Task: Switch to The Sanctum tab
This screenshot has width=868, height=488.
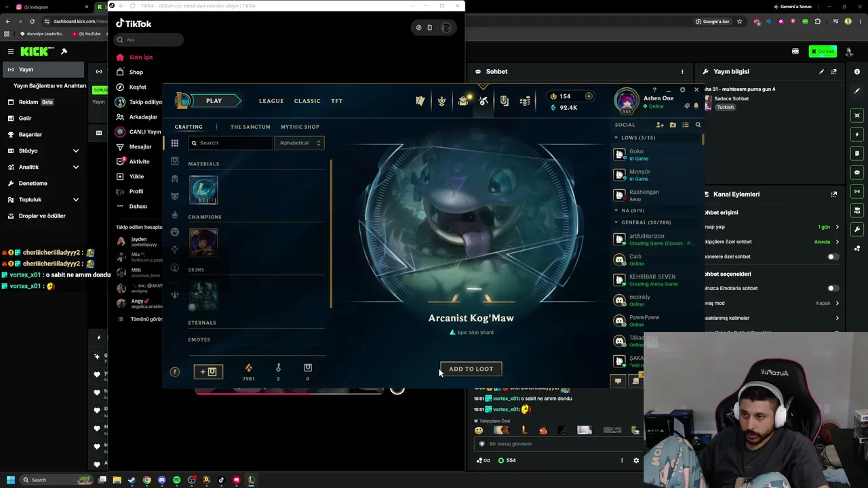Action: point(250,127)
